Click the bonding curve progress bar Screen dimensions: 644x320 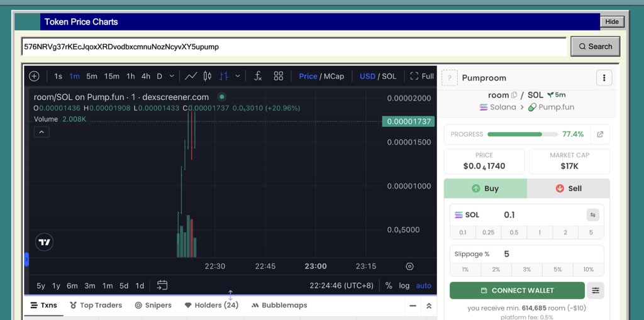(523, 135)
